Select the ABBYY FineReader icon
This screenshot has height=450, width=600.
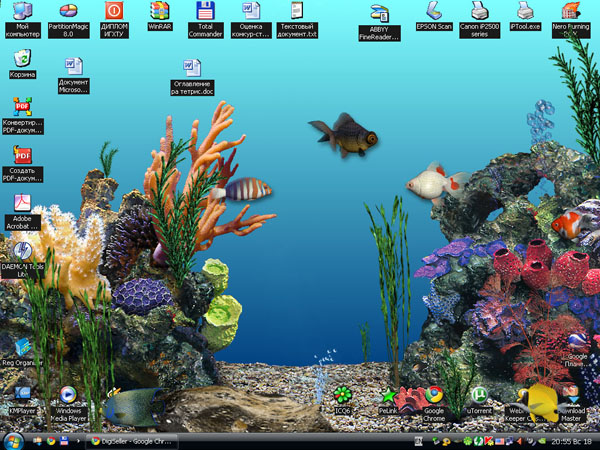[379, 16]
